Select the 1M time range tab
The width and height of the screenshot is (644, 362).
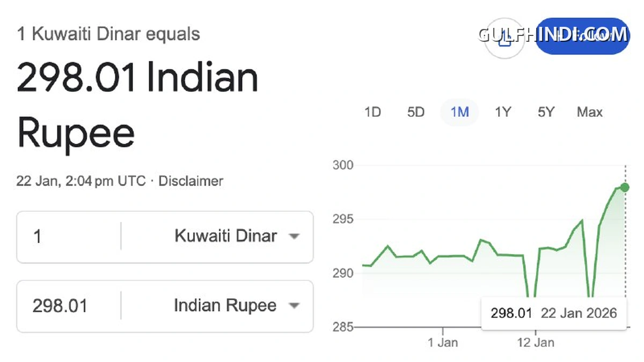pyautogui.click(x=459, y=112)
